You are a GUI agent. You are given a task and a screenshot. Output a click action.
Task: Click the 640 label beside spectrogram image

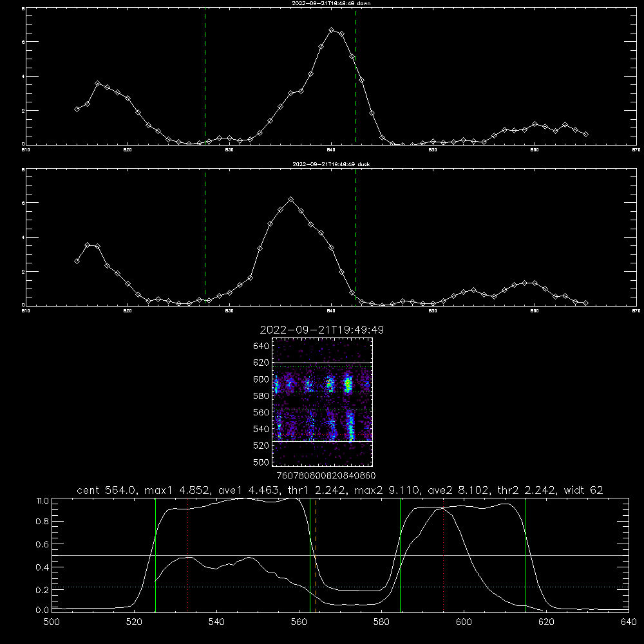261,346
